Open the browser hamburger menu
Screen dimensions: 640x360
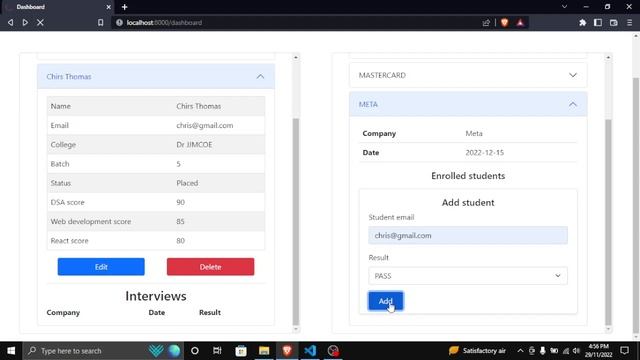point(629,22)
